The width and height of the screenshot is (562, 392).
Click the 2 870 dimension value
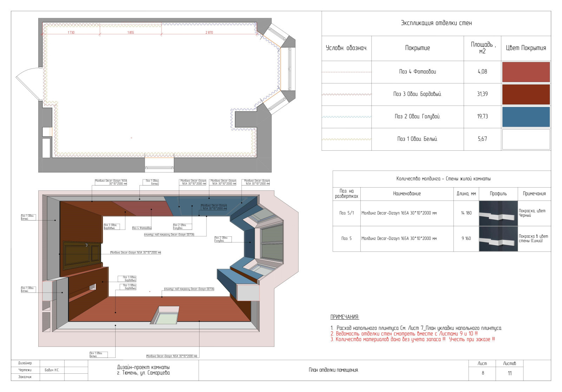pos(209,32)
